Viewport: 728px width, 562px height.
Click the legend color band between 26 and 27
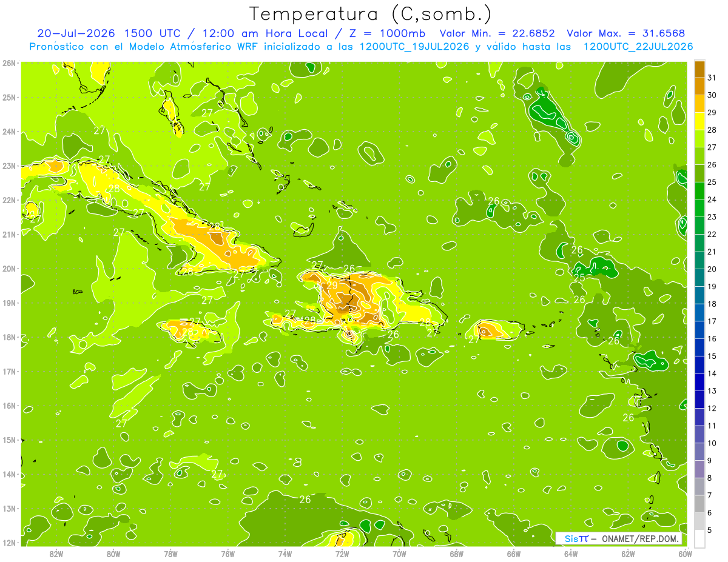point(699,156)
